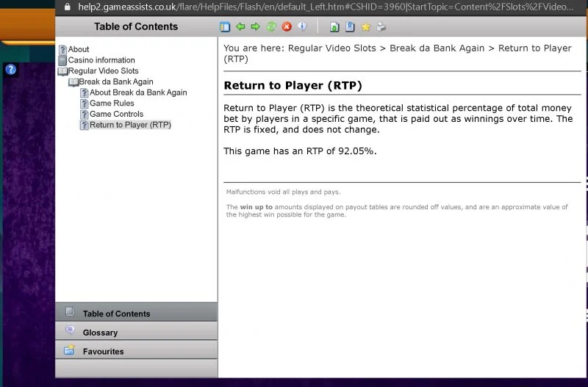The height and width of the screenshot is (387, 588).
Task: Go forward with green right arrow
Action: coord(255,26)
